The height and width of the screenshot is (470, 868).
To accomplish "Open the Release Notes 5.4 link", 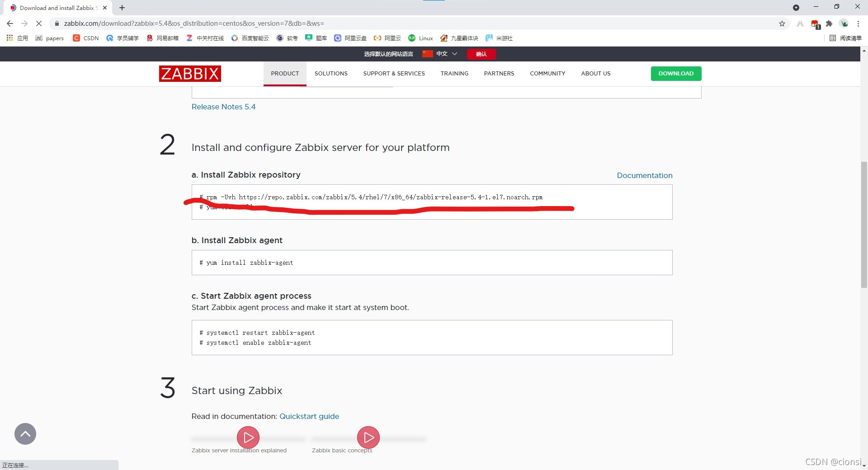I will [x=223, y=107].
